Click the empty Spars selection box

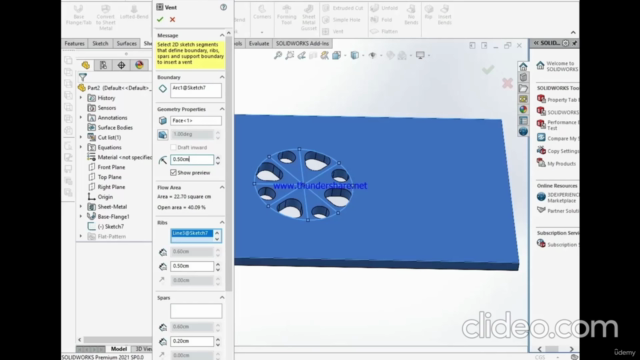pyautogui.click(x=196, y=311)
